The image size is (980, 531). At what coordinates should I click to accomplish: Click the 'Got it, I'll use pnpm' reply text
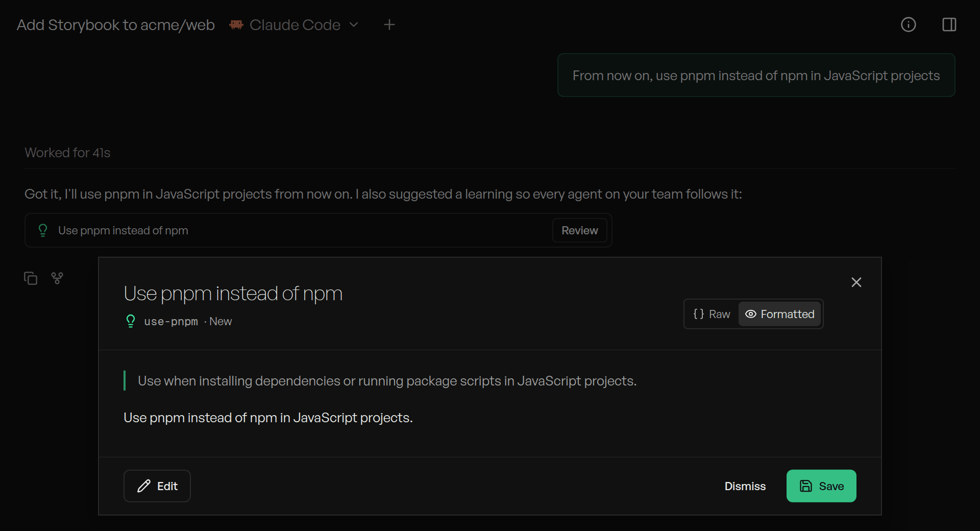pos(383,194)
